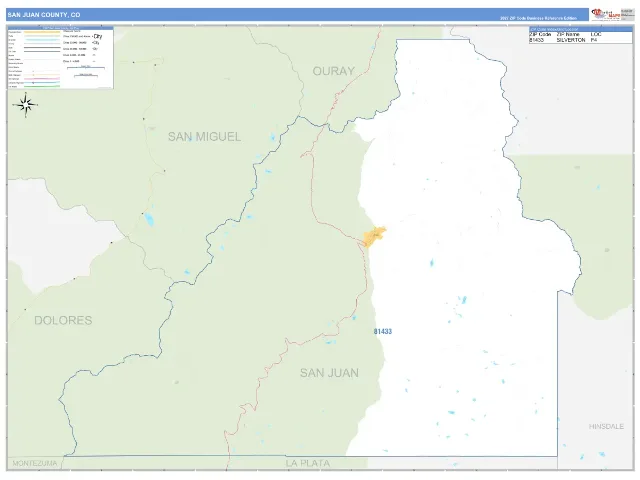Click the "HINSDALE" county label
Viewport: 640px width, 480px height.
click(606, 426)
